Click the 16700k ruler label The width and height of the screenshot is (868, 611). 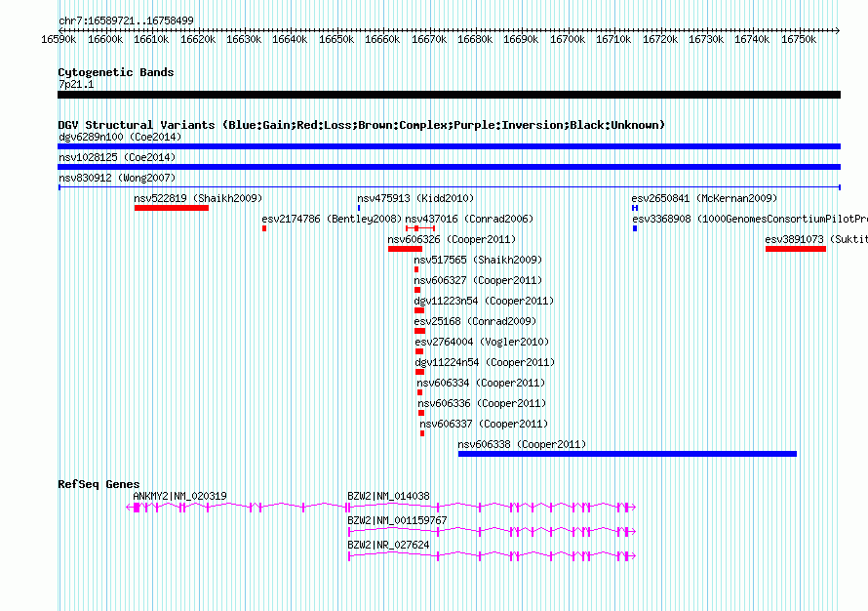[x=567, y=39]
